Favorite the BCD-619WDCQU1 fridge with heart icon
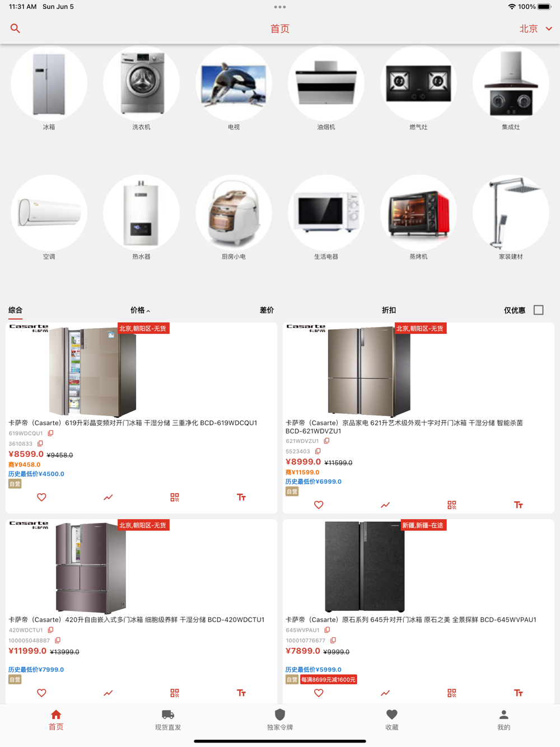 [41, 497]
